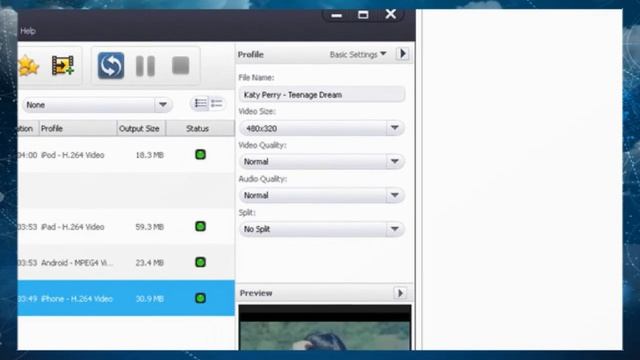Click the 59.3 MB output size cell

click(x=149, y=227)
